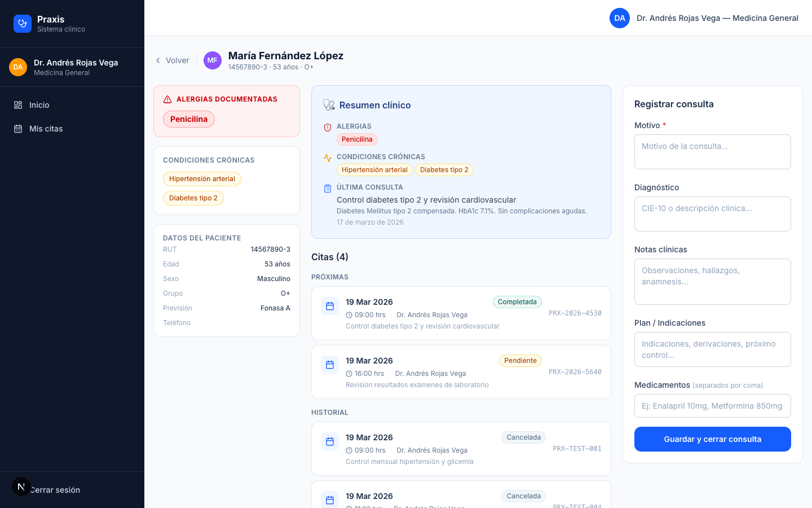
Task: Select Cerrar sesión at sidebar bottom
Action: (x=56, y=490)
